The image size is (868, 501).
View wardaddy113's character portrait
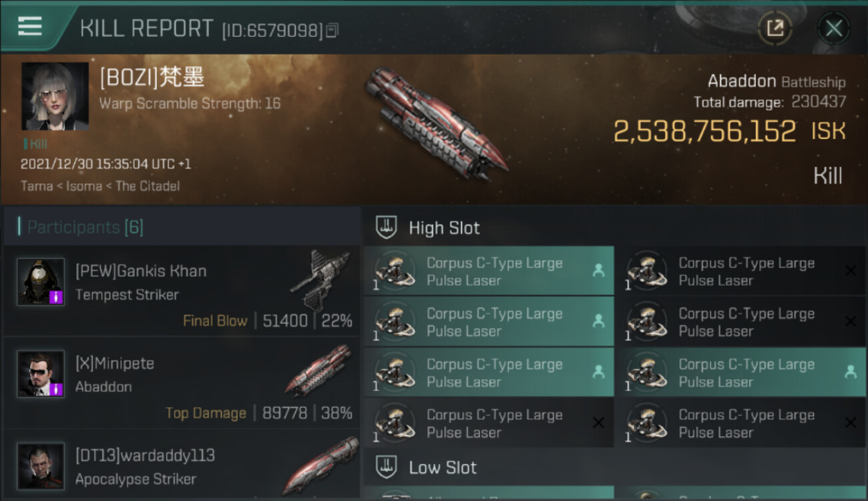coord(41,466)
